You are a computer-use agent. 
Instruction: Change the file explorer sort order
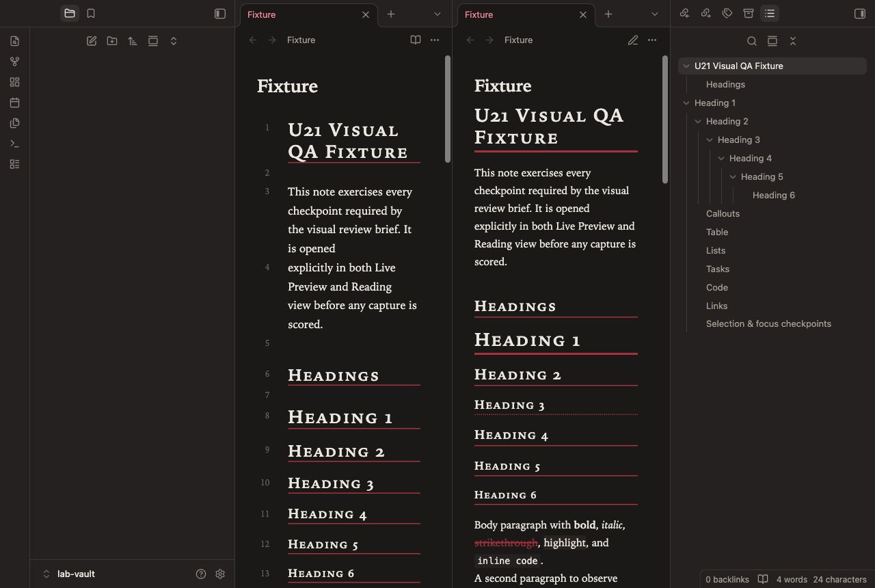click(x=133, y=41)
